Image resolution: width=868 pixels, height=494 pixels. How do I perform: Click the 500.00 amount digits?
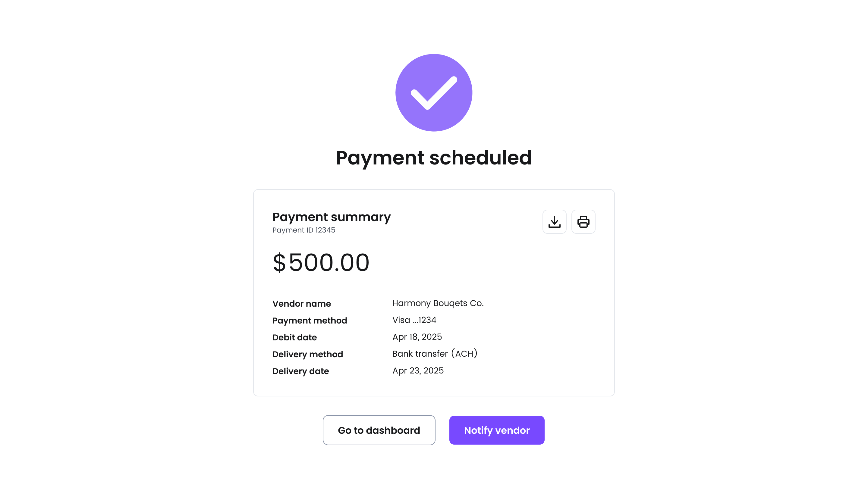329,262
